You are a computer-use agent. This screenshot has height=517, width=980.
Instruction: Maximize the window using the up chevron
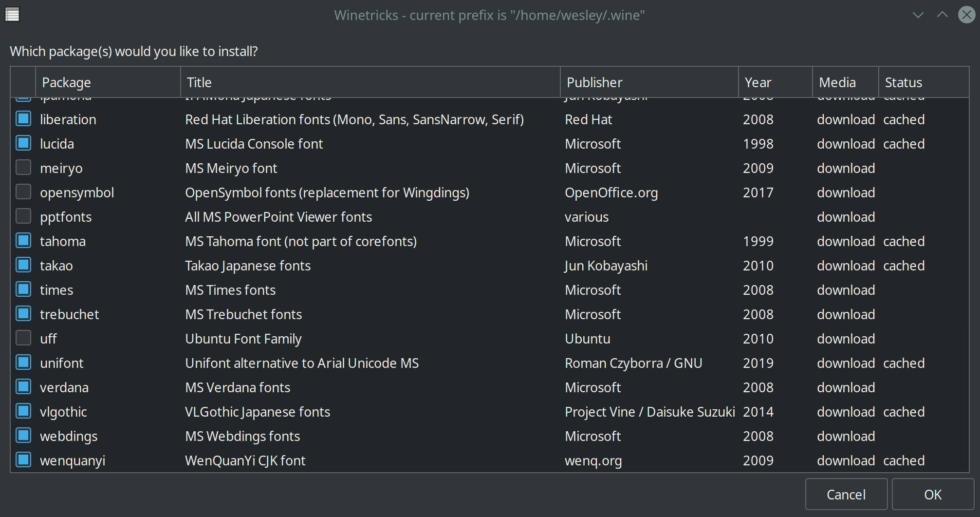pyautogui.click(x=943, y=15)
